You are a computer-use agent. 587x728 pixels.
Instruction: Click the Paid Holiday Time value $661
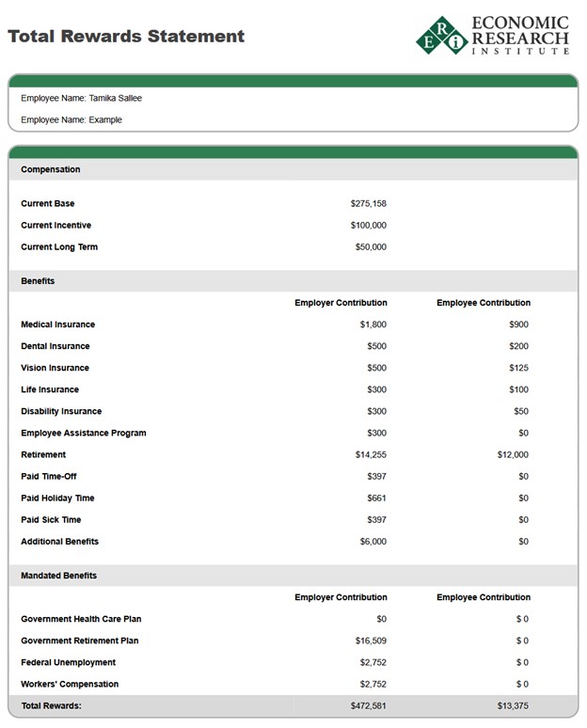coord(376,499)
